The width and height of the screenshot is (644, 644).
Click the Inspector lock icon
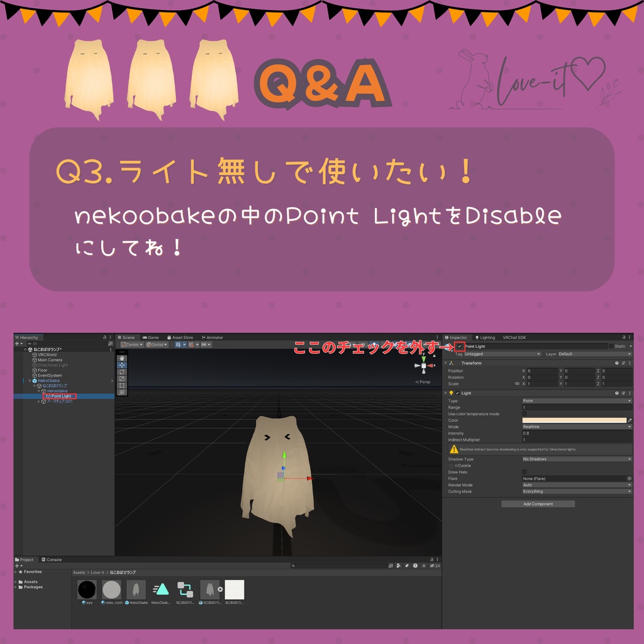pos(624,337)
